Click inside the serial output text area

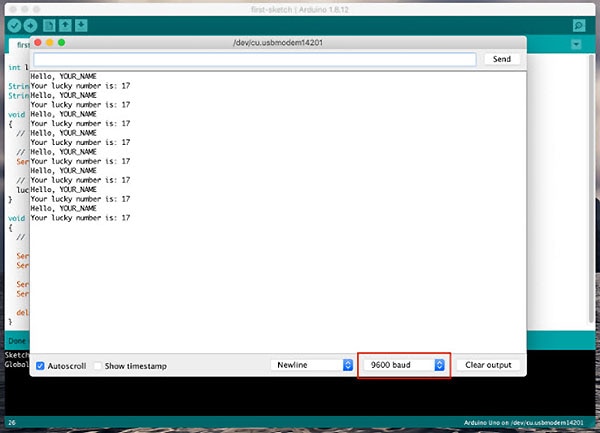pos(300,280)
